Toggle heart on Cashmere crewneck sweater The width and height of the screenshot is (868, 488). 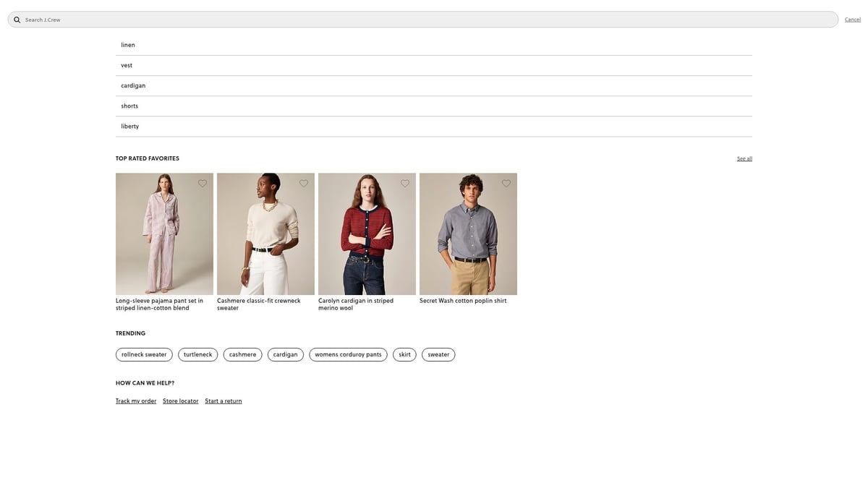304,184
